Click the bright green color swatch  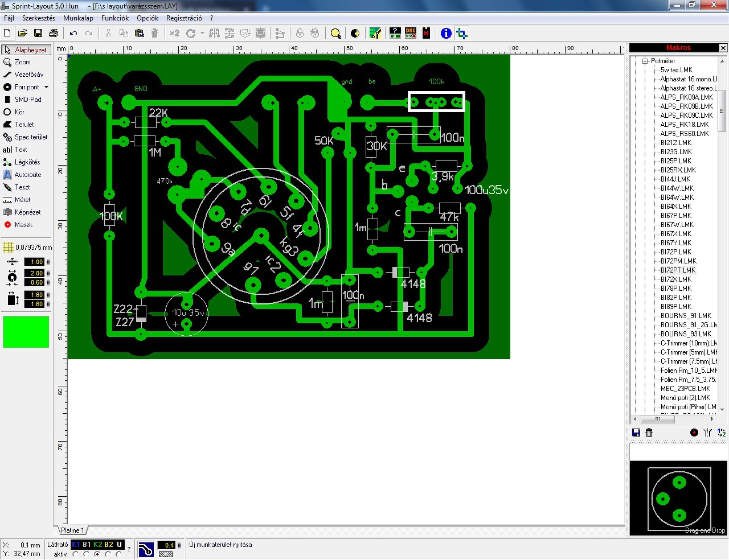[26, 332]
